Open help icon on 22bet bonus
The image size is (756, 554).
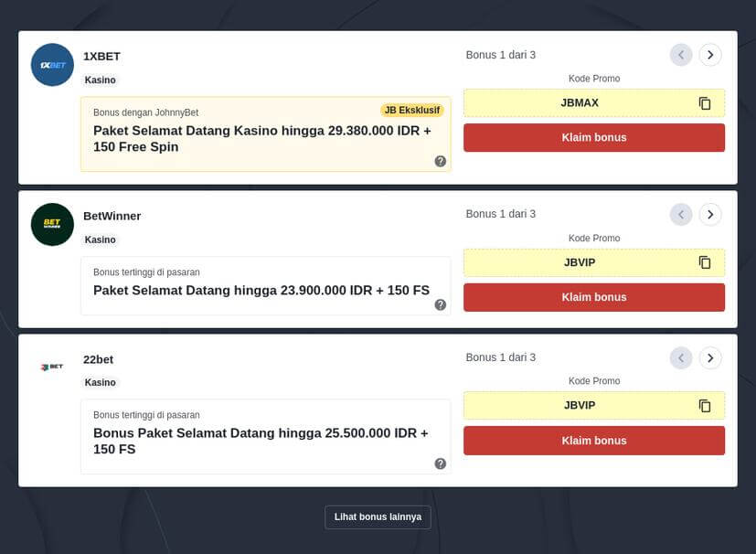click(441, 463)
